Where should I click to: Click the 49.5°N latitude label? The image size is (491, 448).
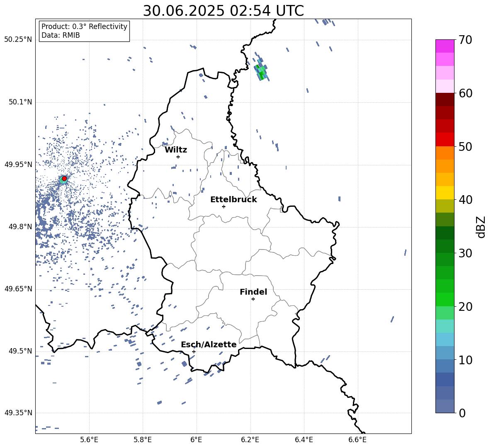point(20,351)
